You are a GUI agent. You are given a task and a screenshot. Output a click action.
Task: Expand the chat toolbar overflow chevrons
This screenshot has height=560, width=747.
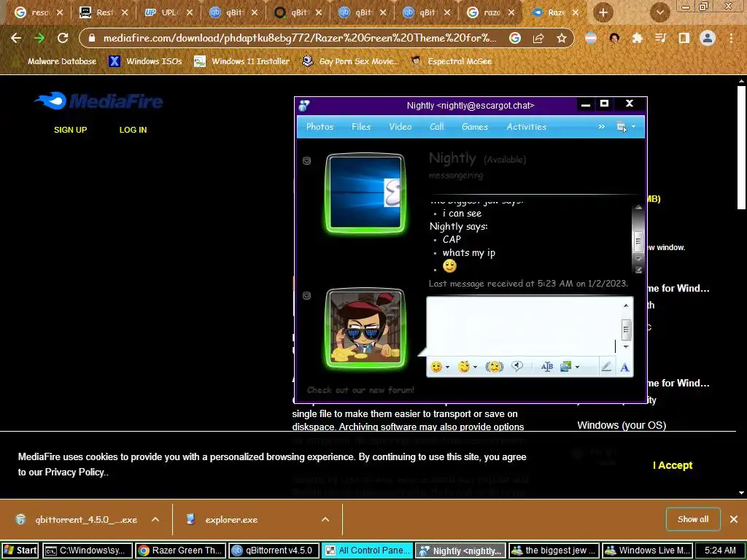[x=601, y=127]
